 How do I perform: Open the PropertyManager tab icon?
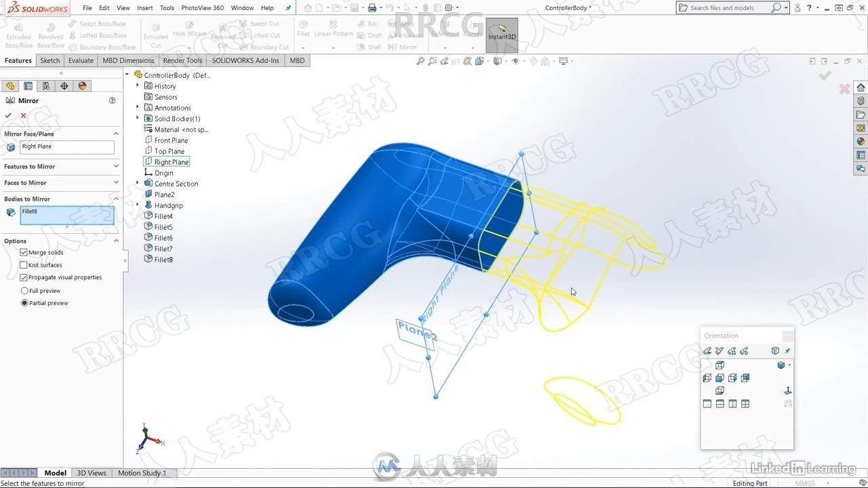pos(28,86)
